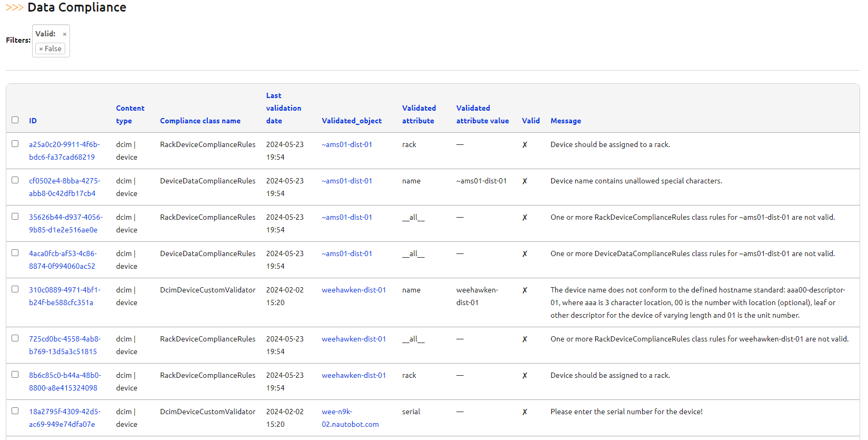Sort the table by ID column
Screen dimensions: 868x440
pyautogui.click(x=33, y=121)
